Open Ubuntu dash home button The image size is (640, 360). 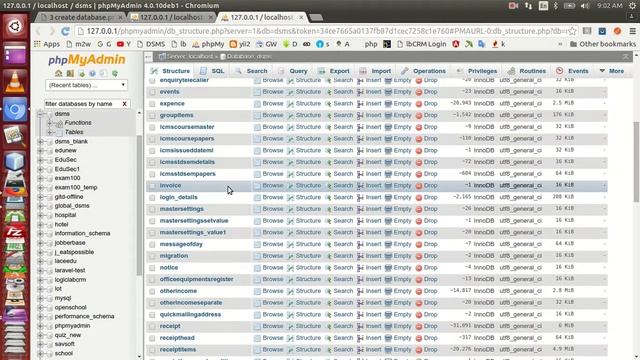coord(15,27)
